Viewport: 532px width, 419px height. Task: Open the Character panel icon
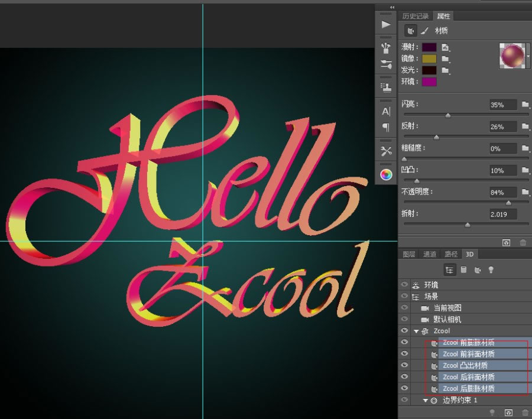coord(387,111)
